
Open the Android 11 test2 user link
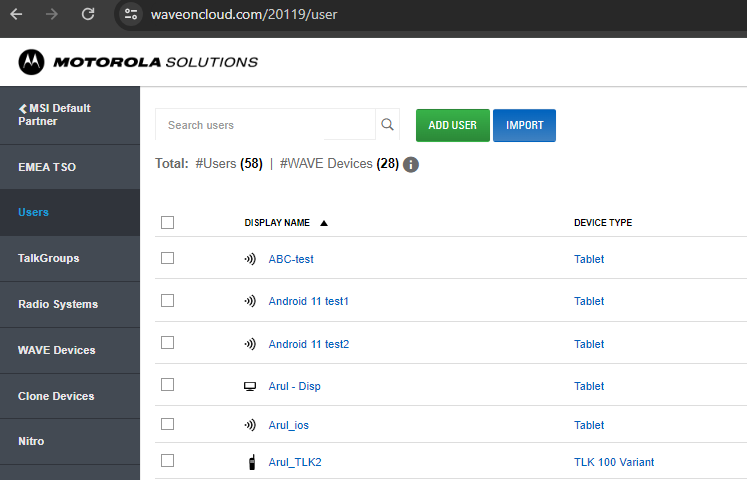pyautogui.click(x=309, y=344)
